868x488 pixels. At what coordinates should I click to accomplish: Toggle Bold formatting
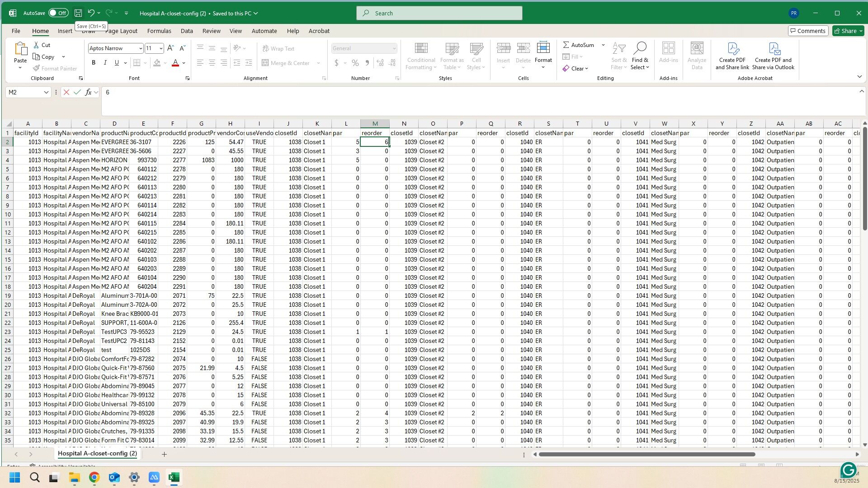[94, 63]
